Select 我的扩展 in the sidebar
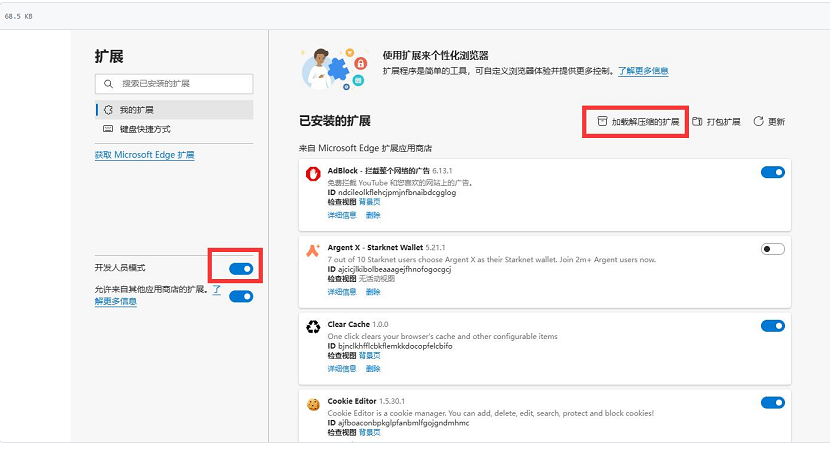Image resolution: width=830 pixels, height=450 pixels. click(137, 110)
